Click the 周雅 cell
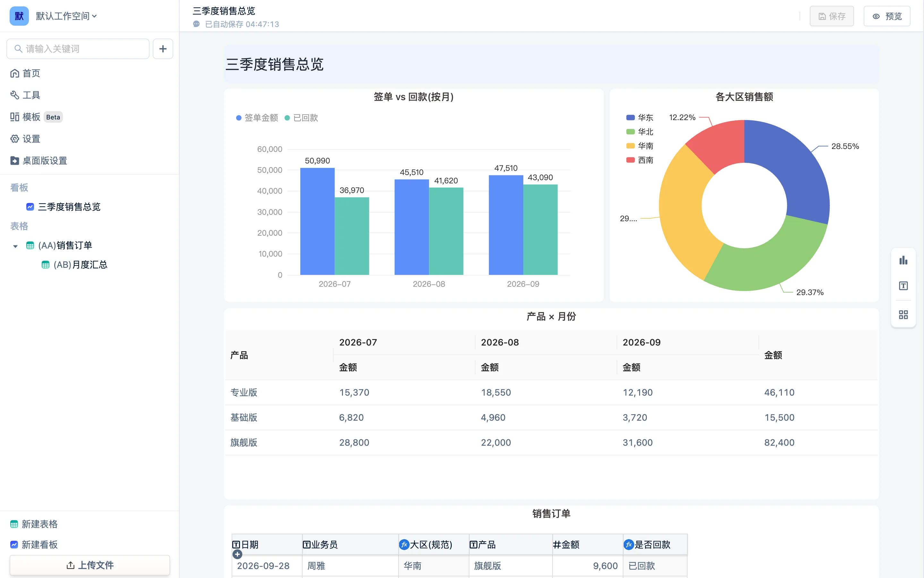This screenshot has width=924, height=578. 350,566
